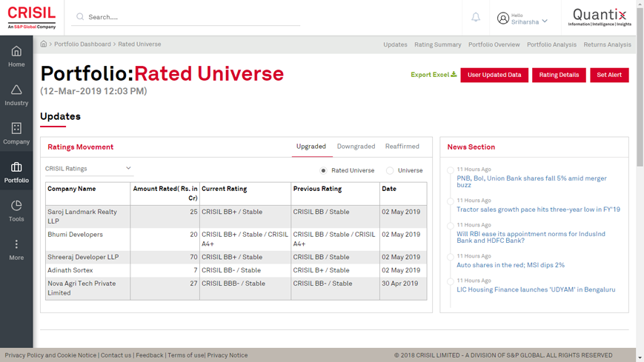
Task: Click the User Updated Data button
Action: point(494,75)
